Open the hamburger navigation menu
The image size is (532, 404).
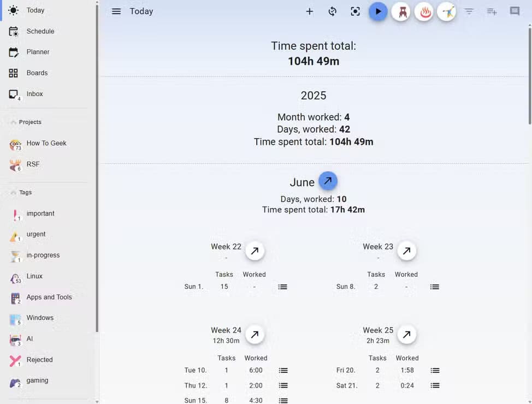[x=116, y=11]
